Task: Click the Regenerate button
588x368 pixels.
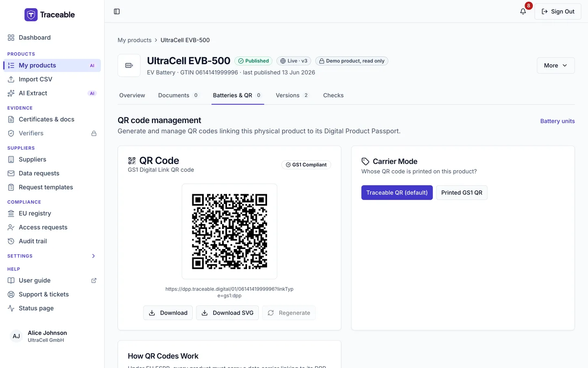Action: coord(289,313)
